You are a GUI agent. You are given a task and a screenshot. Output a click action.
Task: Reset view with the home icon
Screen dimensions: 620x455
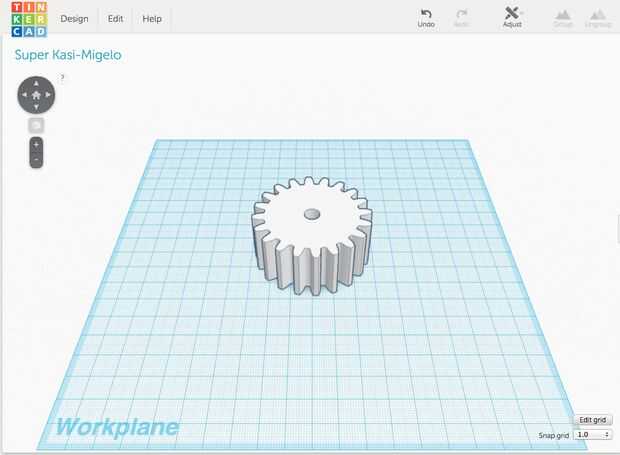(36, 95)
